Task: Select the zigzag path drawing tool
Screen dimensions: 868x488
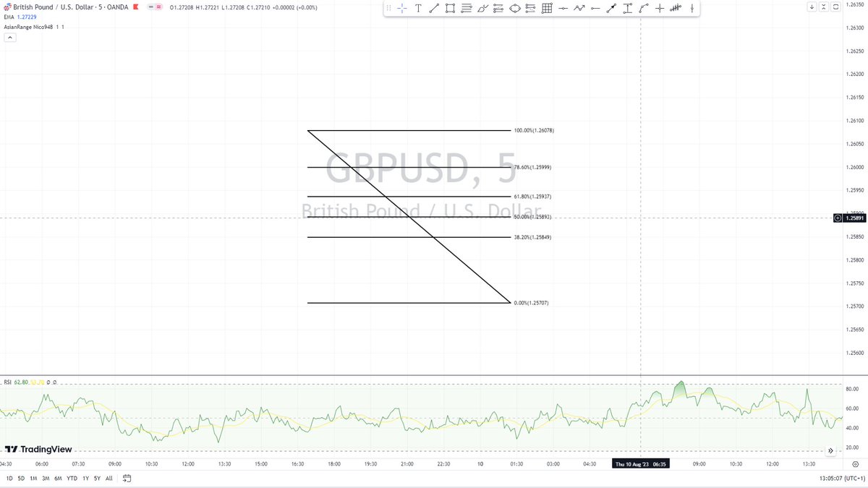Action: (x=579, y=9)
